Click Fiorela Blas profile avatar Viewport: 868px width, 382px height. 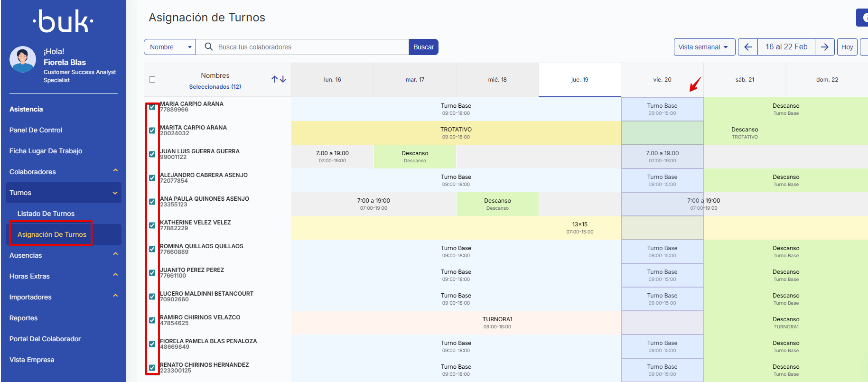point(23,59)
